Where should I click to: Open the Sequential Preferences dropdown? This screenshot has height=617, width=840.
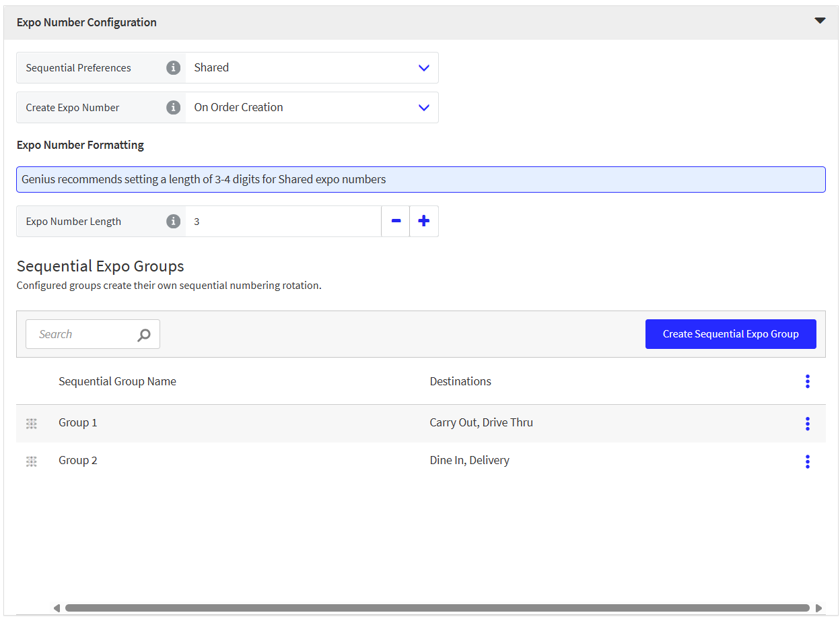312,68
